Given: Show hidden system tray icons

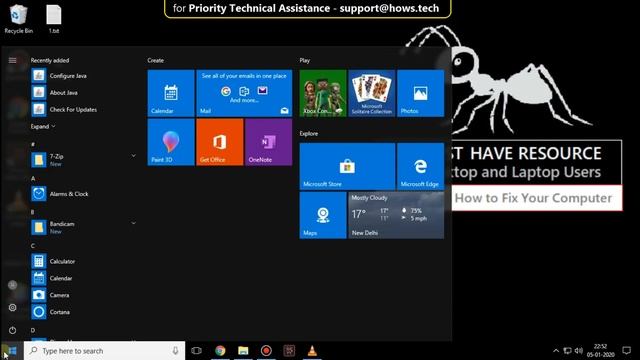Looking at the screenshot, I should 556,351.
